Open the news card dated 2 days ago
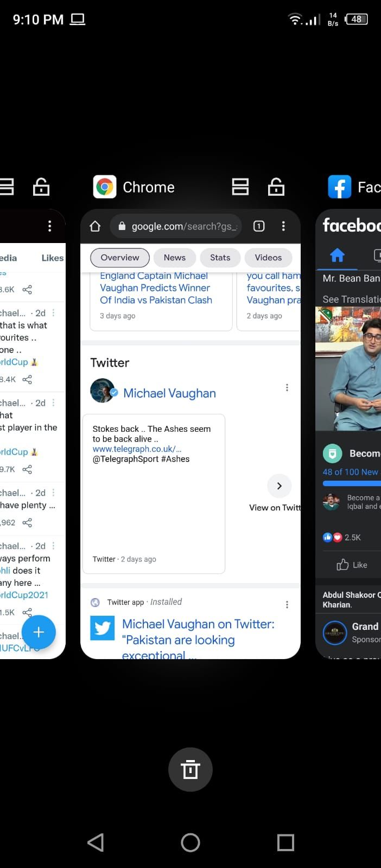This screenshot has height=868, width=381. 269,300
